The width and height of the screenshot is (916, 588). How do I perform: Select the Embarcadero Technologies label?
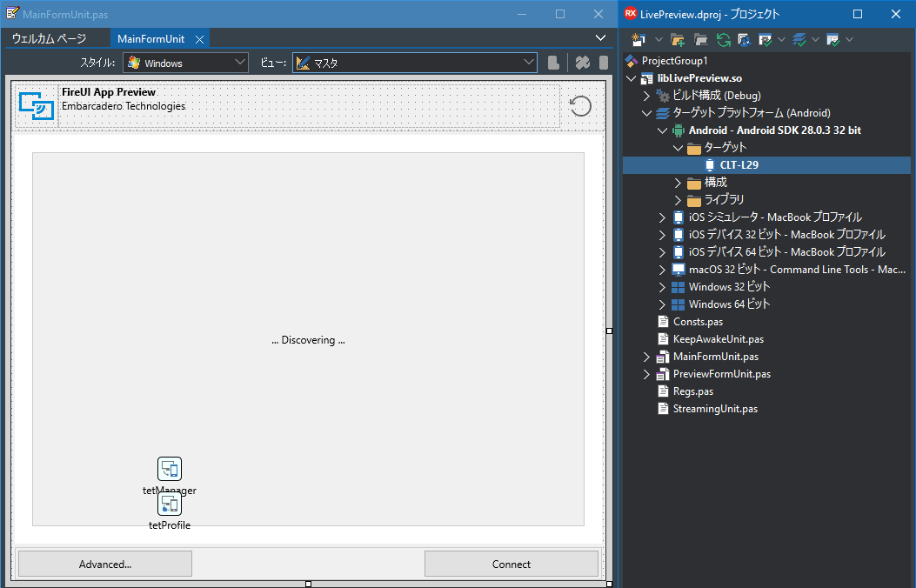pyautogui.click(x=124, y=106)
